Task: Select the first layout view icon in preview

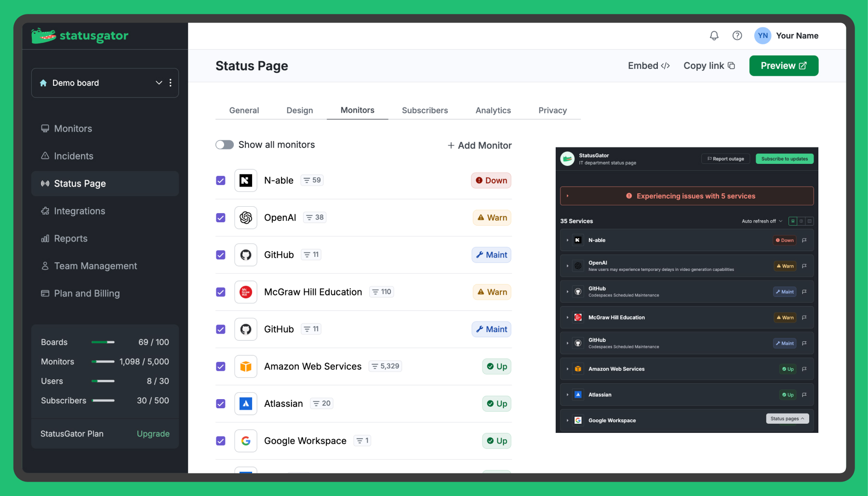Action: click(793, 221)
